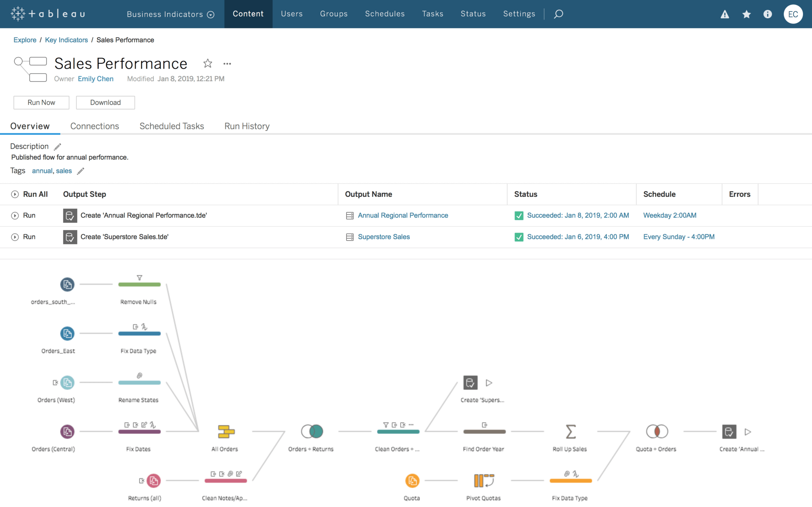Expand the Connections tab

95,126
